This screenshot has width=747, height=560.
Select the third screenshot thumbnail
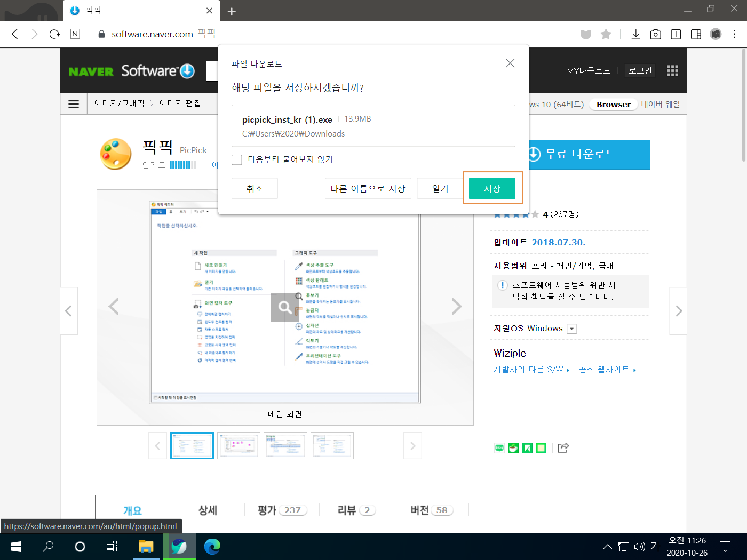[285, 446]
